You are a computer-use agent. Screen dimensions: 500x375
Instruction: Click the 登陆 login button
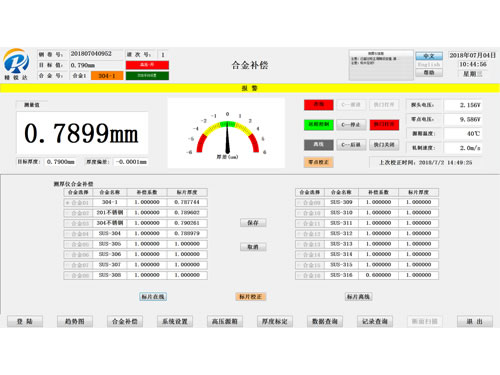(x=25, y=321)
